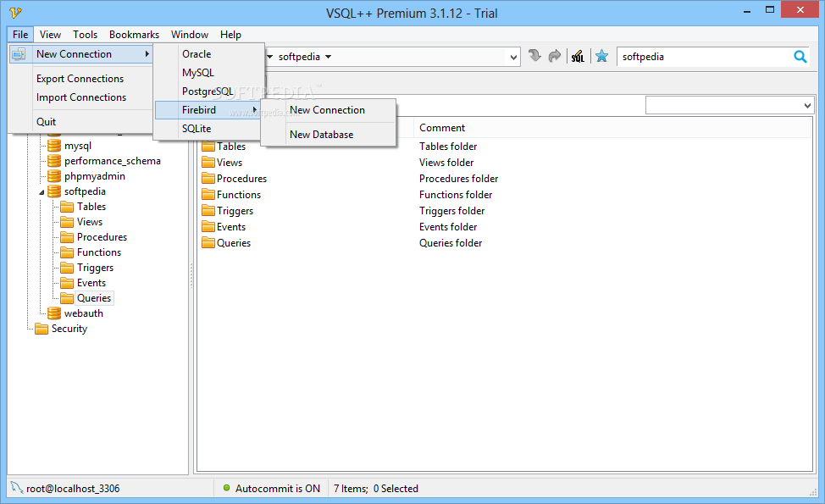Click the 'Queries folder' comment cell
Viewport: 825px width, 504px height.
451,243
